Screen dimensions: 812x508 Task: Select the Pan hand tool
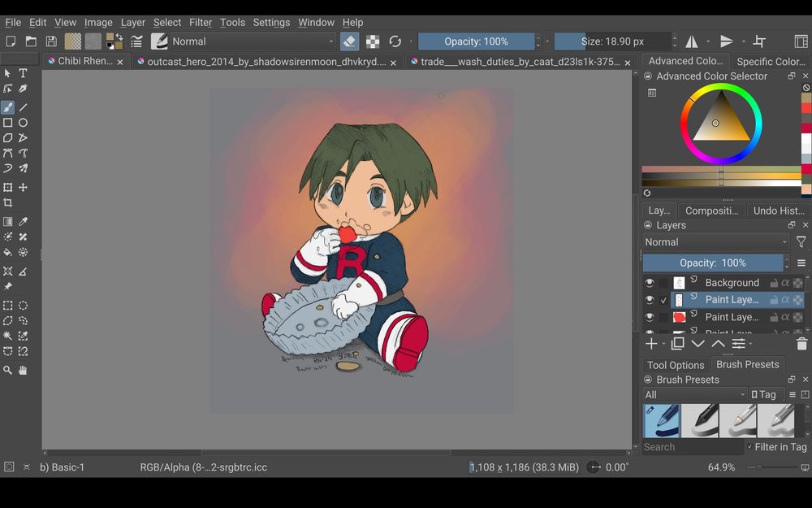point(23,370)
